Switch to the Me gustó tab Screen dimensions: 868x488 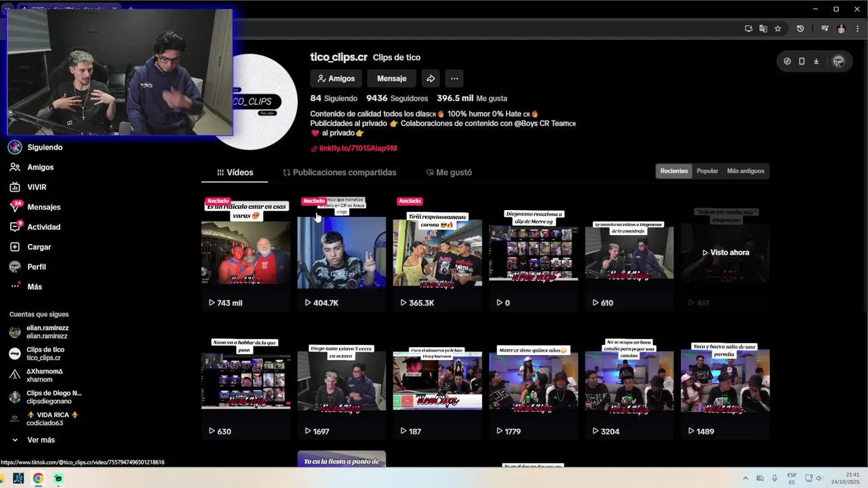tap(449, 172)
